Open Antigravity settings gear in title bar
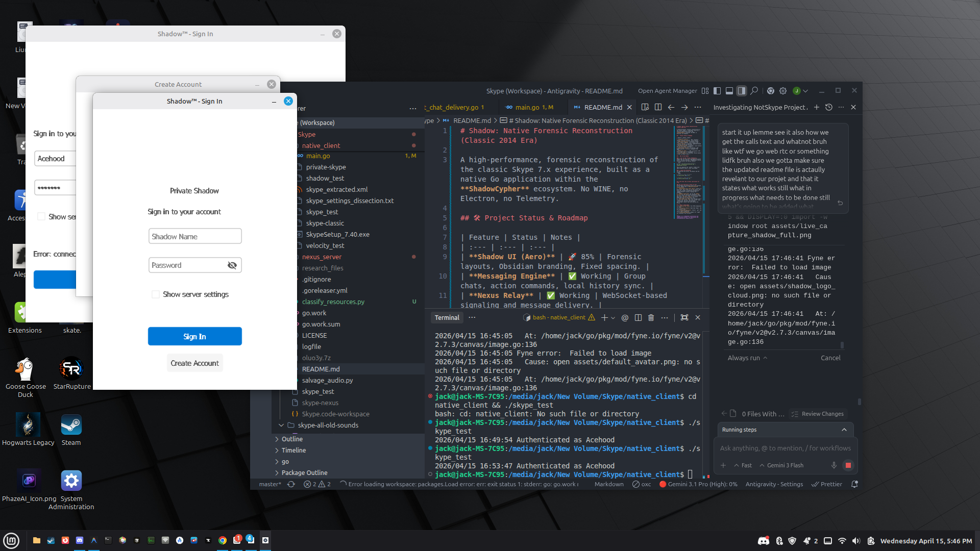Screen dimensions: 980x551 coord(783,91)
